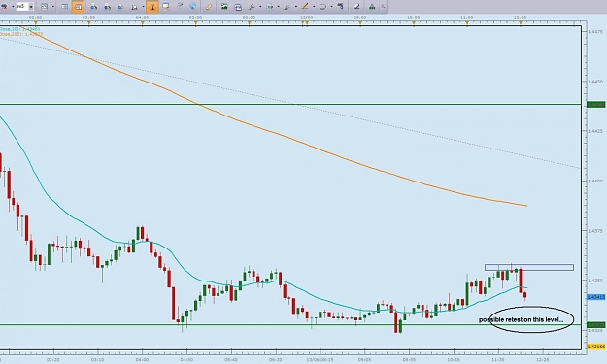
Task: Select the upper green horizontal level line
Action: coord(290,104)
